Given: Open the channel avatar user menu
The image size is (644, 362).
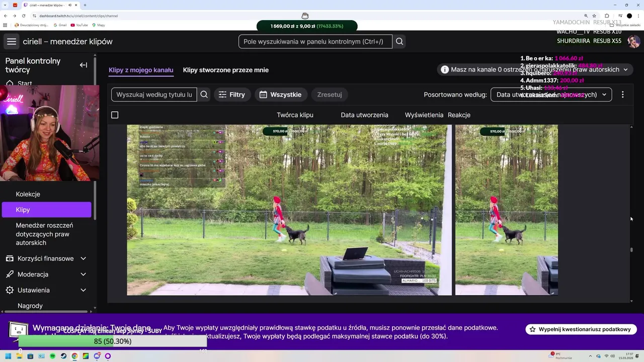Looking at the screenshot, I should (x=633, y=42).
